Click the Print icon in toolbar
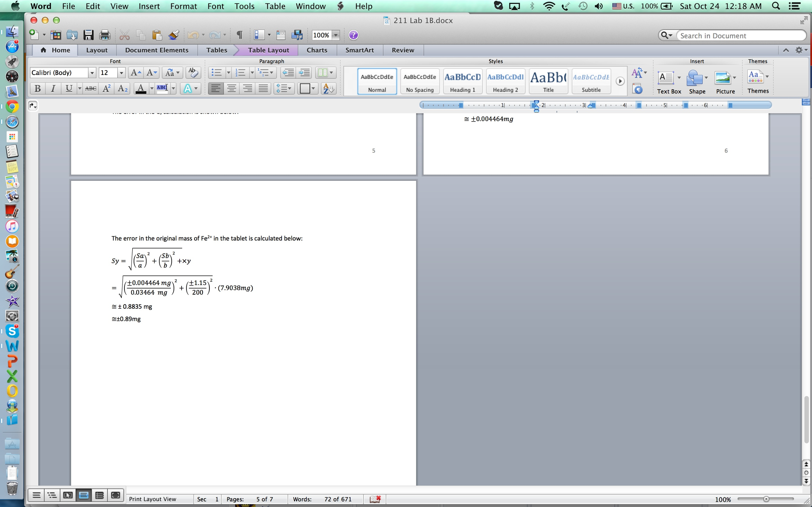The image size is (812, 507). point(105,35)
